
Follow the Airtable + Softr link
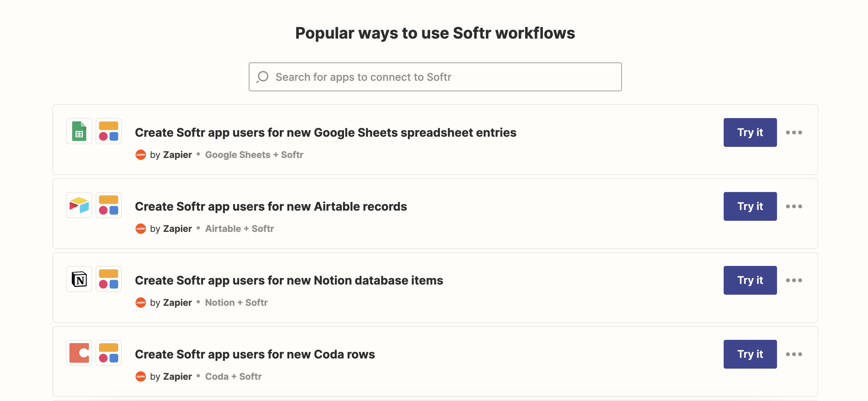[x=239, y=228]
